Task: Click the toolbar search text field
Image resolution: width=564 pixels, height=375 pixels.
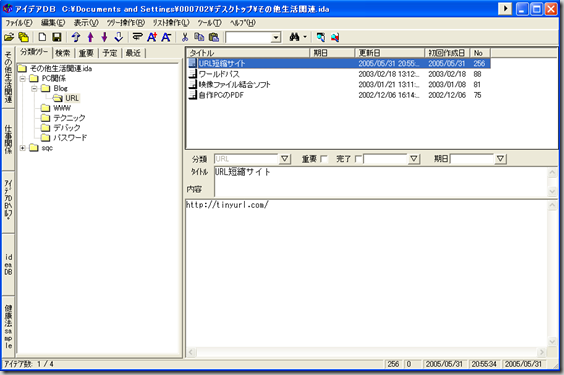Action: (x=249, y=37)
